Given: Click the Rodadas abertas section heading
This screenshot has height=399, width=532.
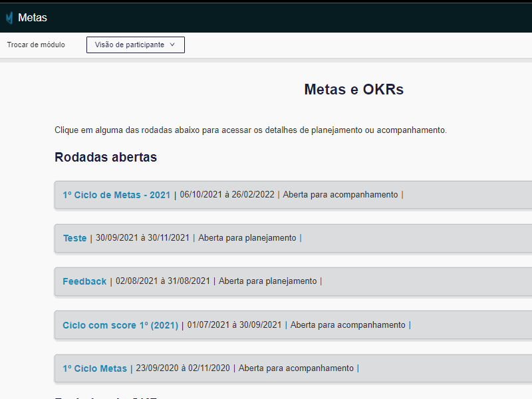Looking at the screenshot, I should pos(106,158).
